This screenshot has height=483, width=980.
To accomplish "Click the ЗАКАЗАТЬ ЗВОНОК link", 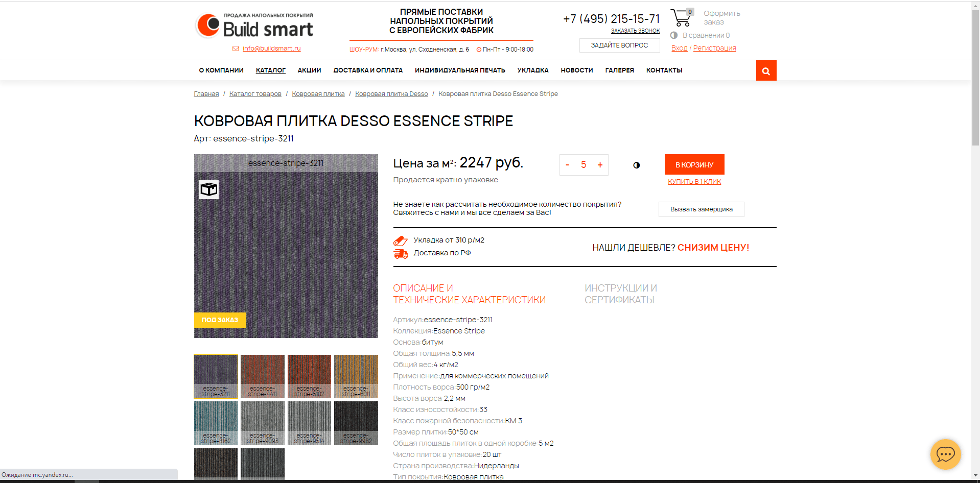I will [635, 31].
